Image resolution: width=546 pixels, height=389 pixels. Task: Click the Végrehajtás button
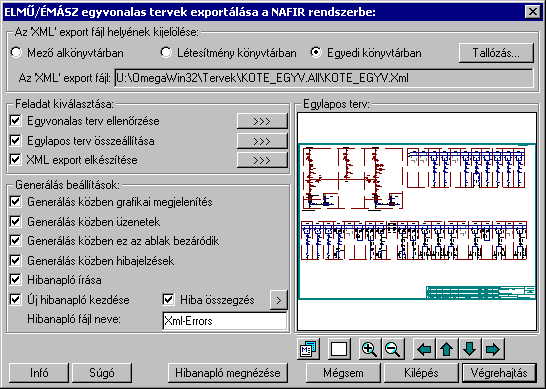point(499,373)
